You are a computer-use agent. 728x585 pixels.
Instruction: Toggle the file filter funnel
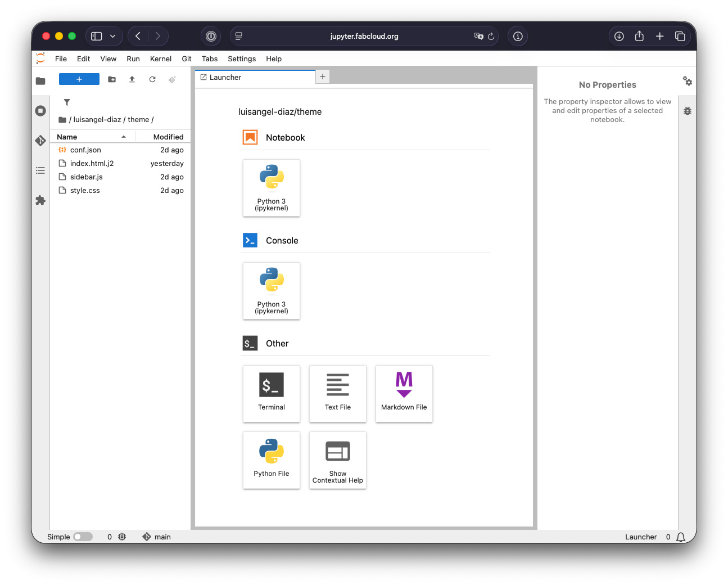[67, 102]
